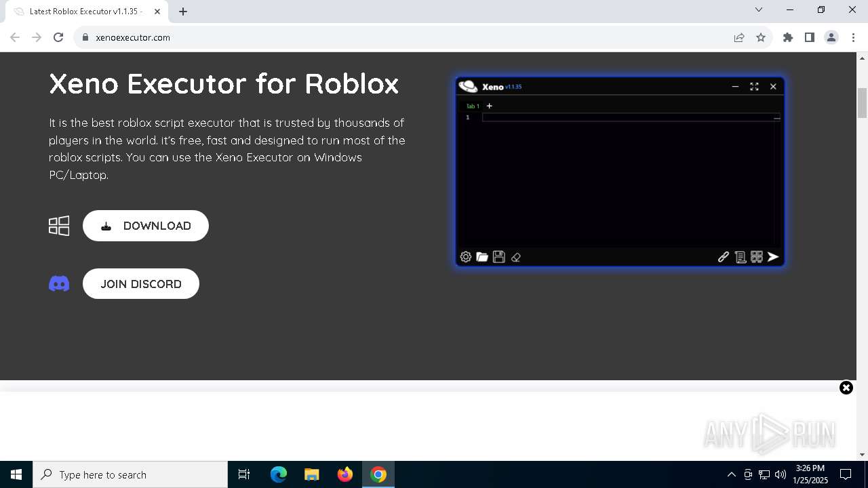Click the attach link icon in Xeno preview
The height and width of the screenshot is (488, 868).
(724, 257)
